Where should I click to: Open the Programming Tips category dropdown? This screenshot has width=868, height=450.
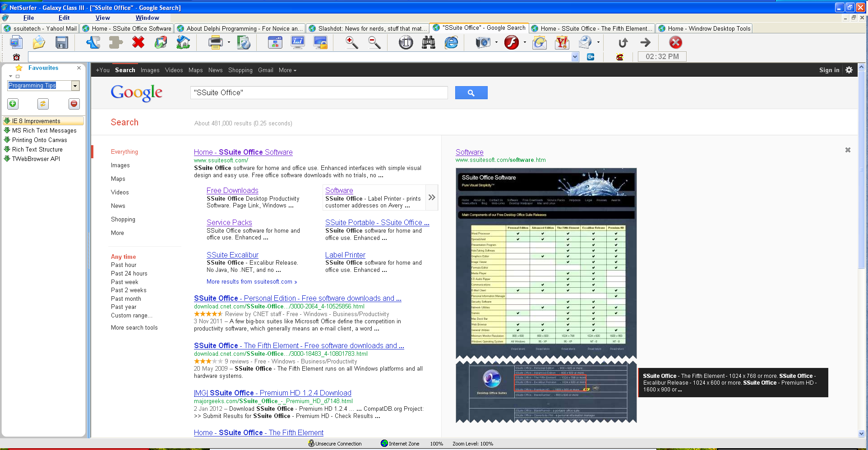[x=75, y=86]
